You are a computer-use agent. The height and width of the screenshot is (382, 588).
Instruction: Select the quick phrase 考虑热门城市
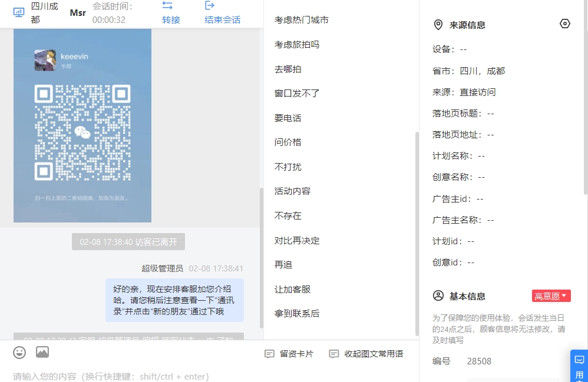(x=302, y=20)
